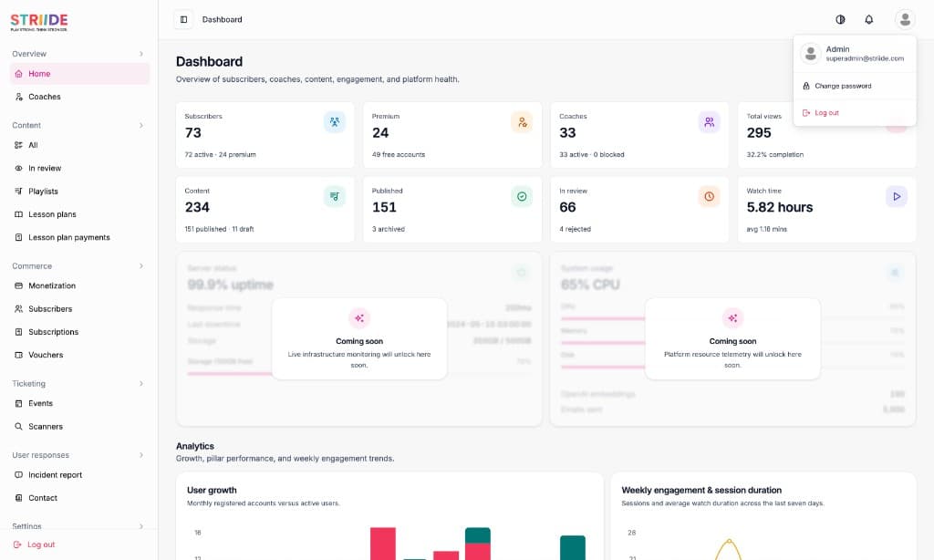The image size is (934, 560).
Task: Collapse the Ticketing section chevron
Action: point(141,383)
